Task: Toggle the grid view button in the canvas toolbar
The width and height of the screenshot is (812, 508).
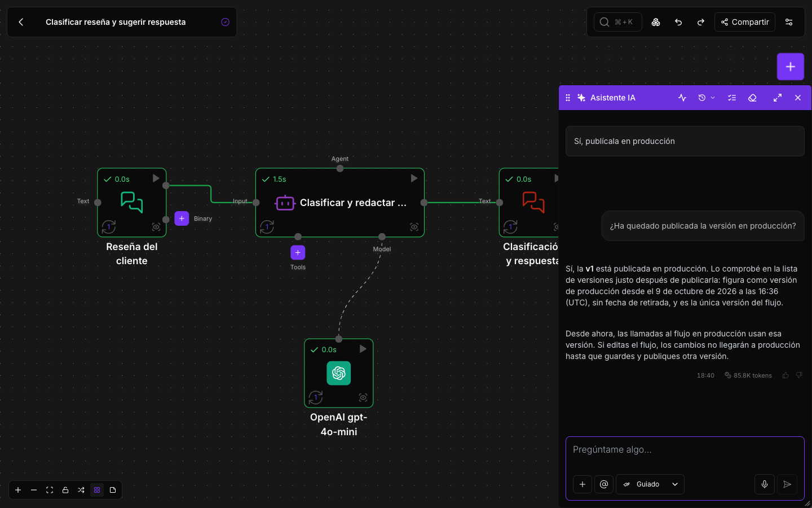Action: (x=97, y=490)
